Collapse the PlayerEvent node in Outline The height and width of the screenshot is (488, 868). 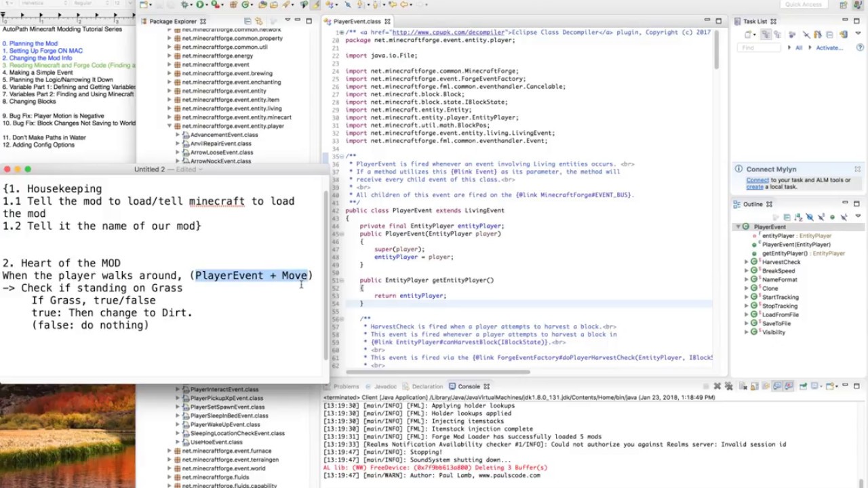click(x=738, y=227)
